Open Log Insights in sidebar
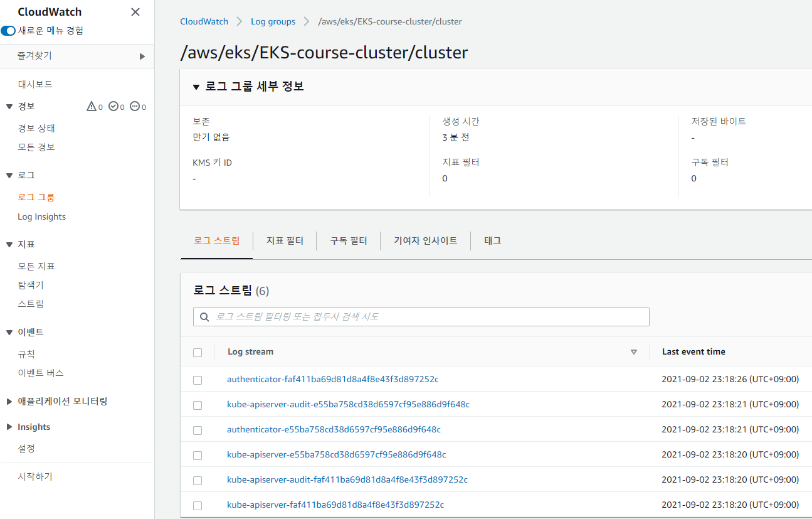 (41, 217)
